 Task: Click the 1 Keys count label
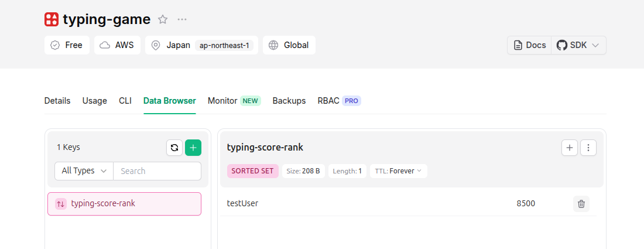pos(68,147)
